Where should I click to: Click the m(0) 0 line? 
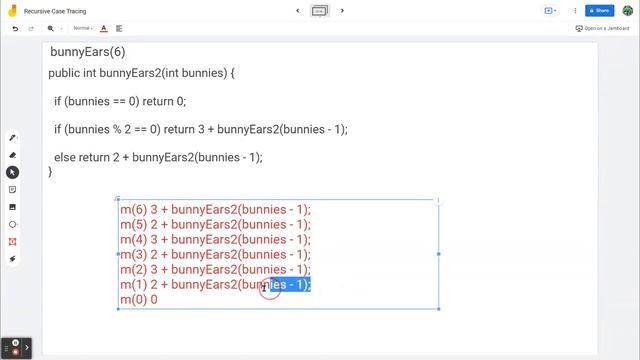[x=139, y=300]
